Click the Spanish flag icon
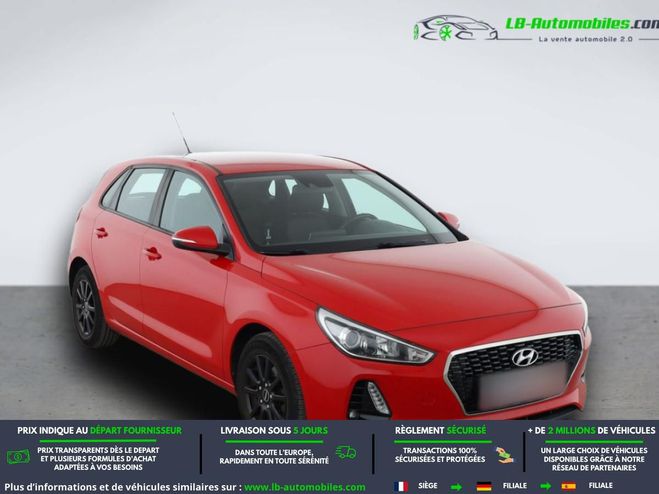 [x=568, y=486]
